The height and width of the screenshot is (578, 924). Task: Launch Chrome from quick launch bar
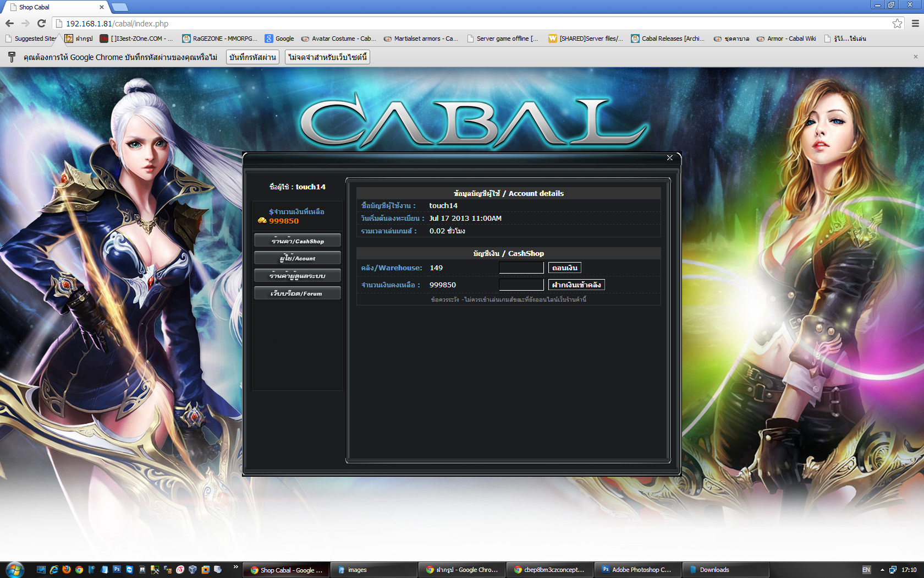pyautogui.click(x=79, y=570)
